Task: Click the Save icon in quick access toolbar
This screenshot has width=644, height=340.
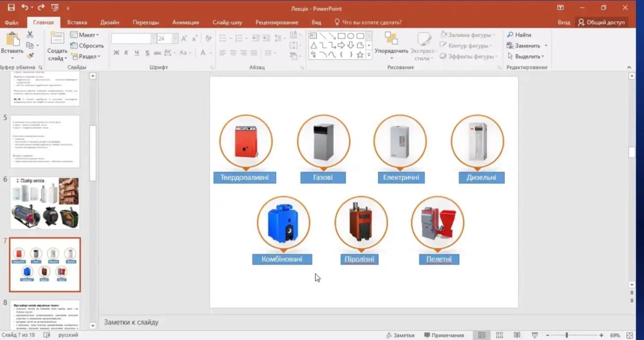Action: [11, 8]
